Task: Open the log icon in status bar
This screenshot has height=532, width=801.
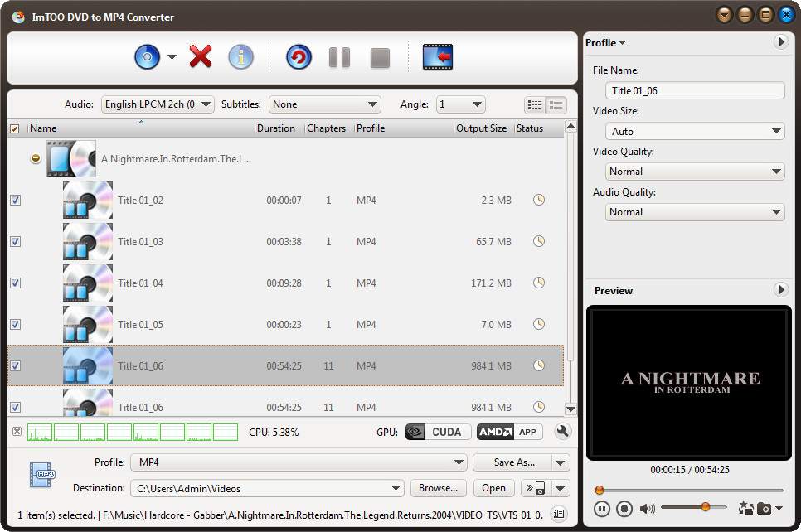Action: 559,514
